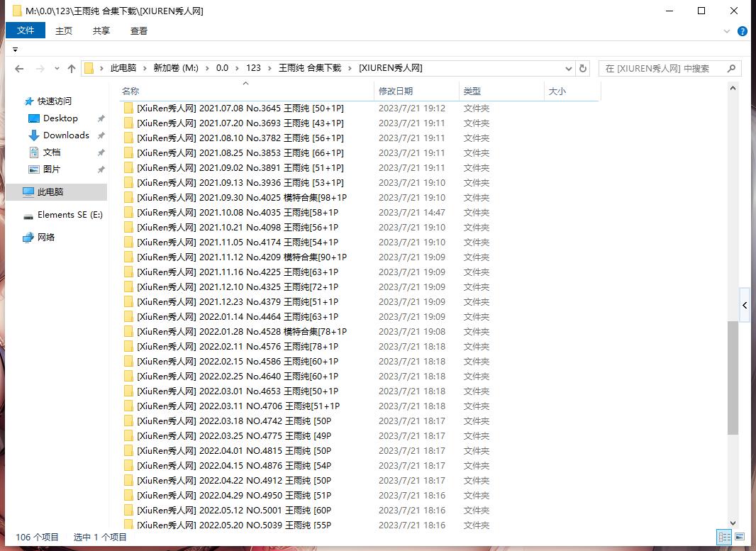Expand chevron after 0.0 in breadcrumb

point(237,69)
